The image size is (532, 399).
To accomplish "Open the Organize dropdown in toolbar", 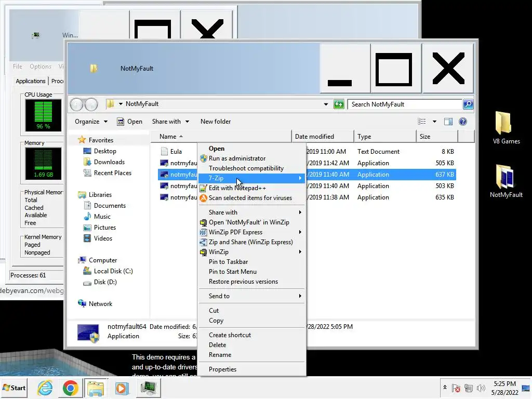I will pyautogui.click(x=91, y=122).
